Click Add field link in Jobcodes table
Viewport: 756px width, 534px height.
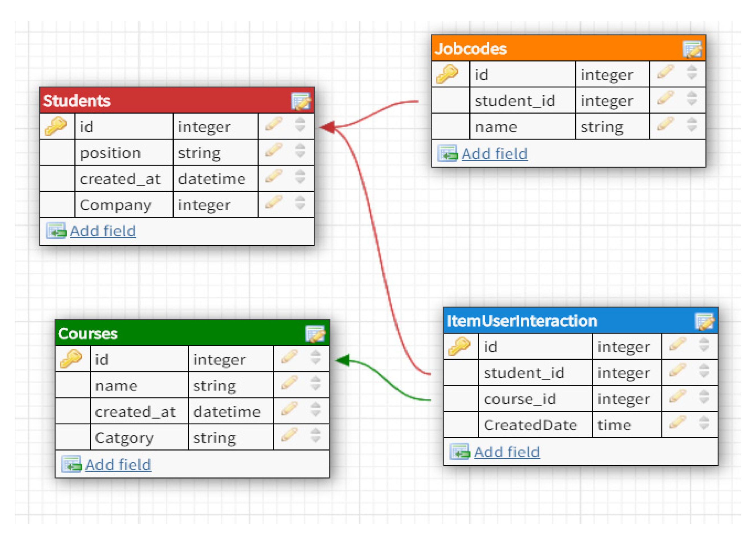[494, 154]
